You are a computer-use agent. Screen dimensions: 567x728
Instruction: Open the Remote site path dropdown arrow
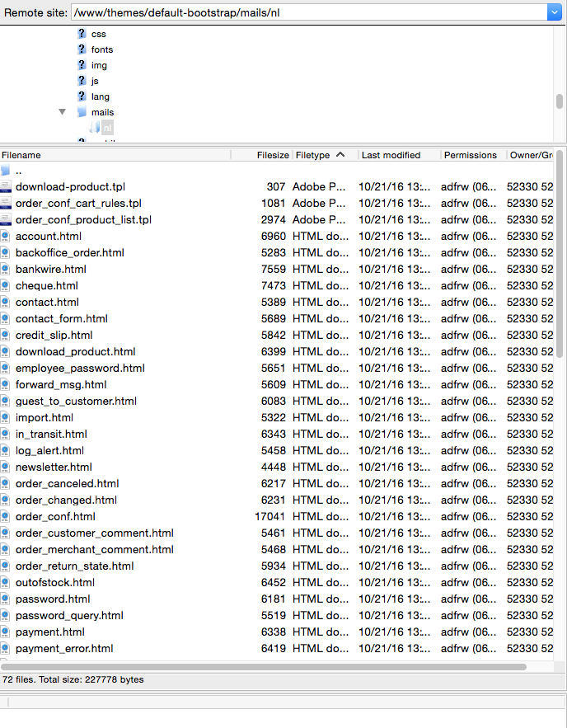point(554,12)
